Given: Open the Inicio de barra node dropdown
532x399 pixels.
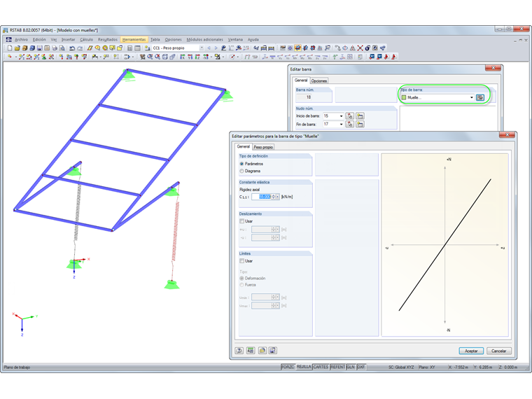Looking at the screenshot, I should [x=342, y=116].
